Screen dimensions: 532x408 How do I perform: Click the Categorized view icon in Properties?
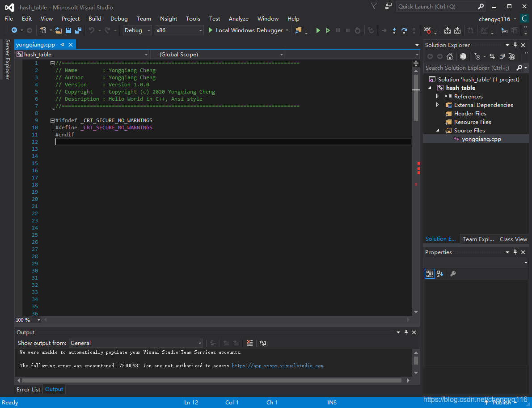[x=430, y=274]
